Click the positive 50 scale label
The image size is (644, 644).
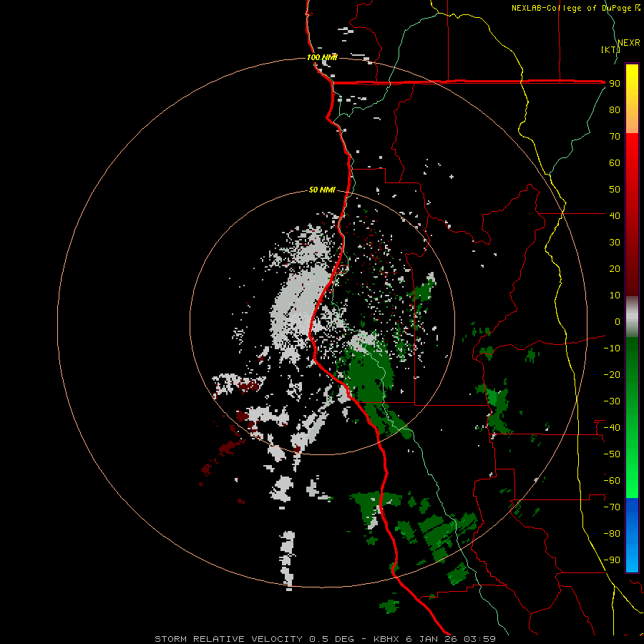pyautogui.click(x=615, y=190)
